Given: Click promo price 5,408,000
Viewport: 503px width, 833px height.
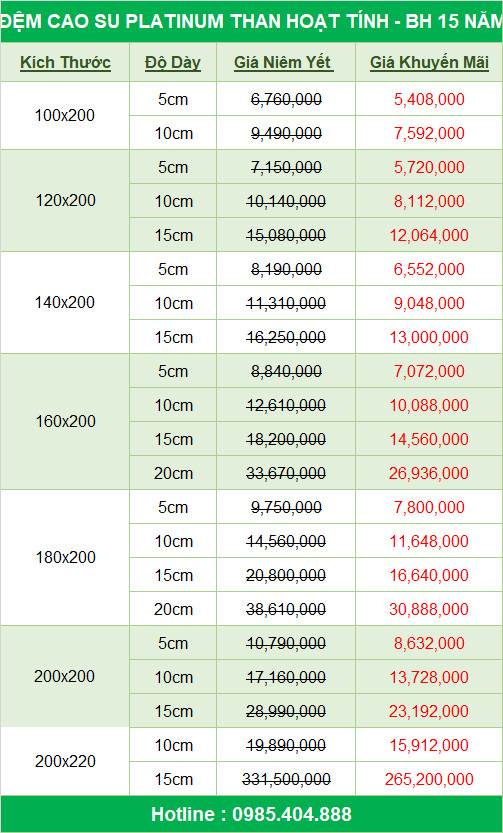Looking at the screenshot, I should point(429,99).
